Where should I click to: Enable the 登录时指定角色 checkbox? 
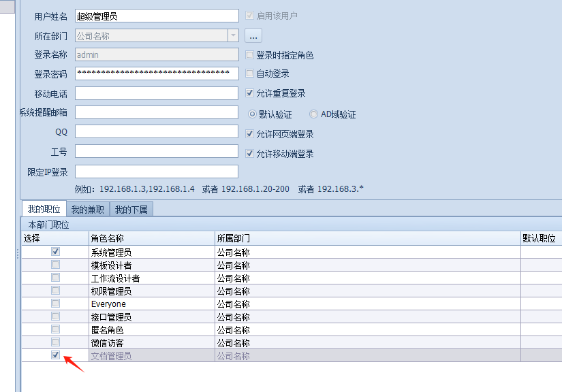tap(250, 55)
